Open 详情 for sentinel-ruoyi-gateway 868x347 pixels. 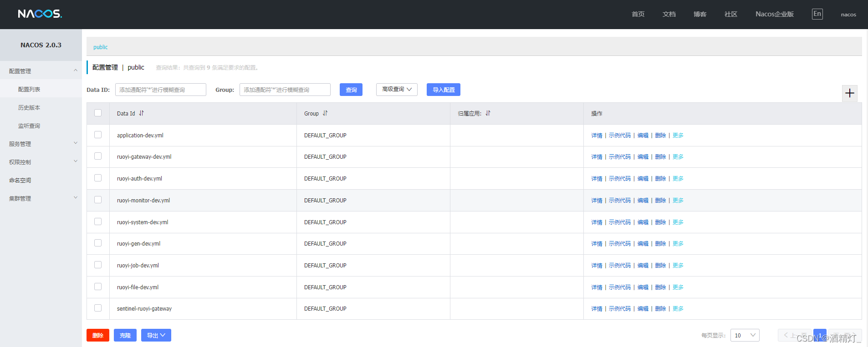click(597, 309)
